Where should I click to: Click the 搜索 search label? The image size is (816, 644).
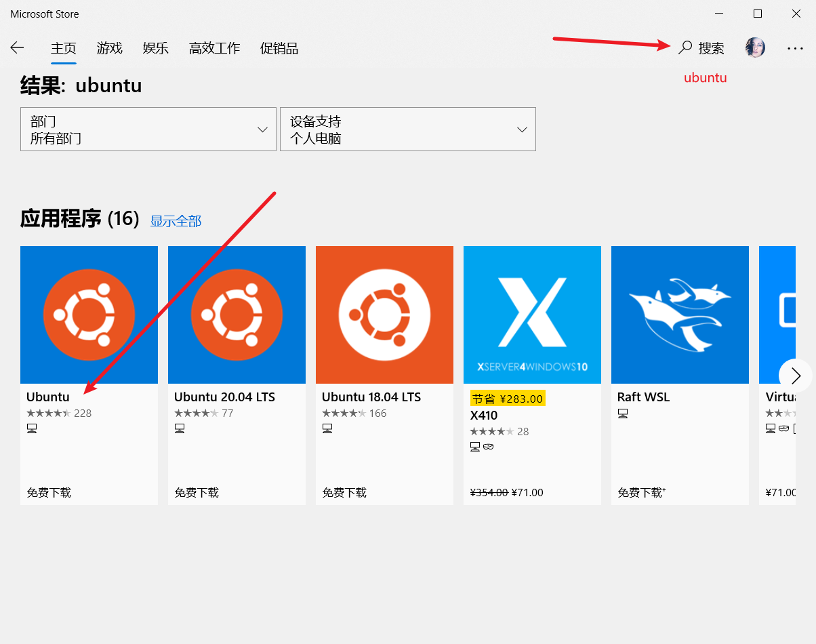[x=712, y=48]
